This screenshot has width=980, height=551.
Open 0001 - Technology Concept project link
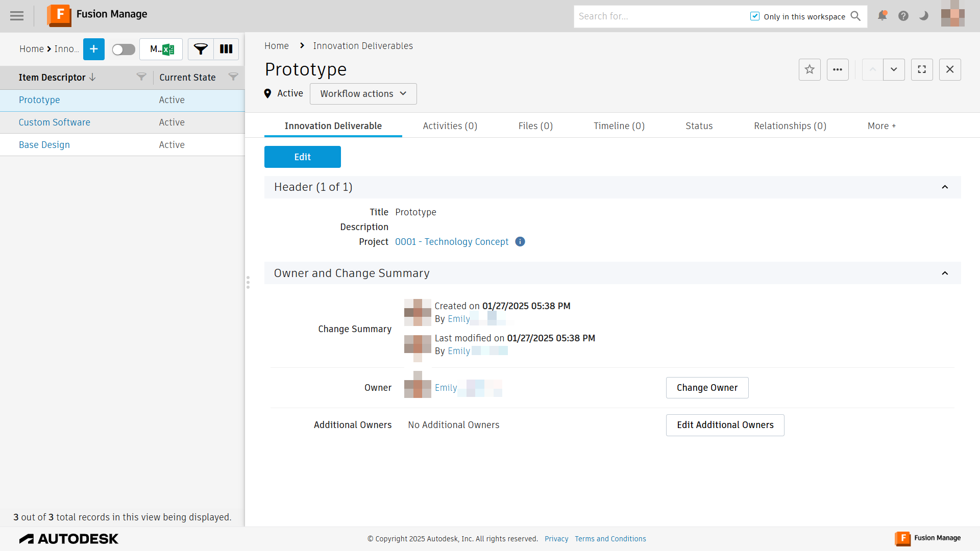coord(452,242)
